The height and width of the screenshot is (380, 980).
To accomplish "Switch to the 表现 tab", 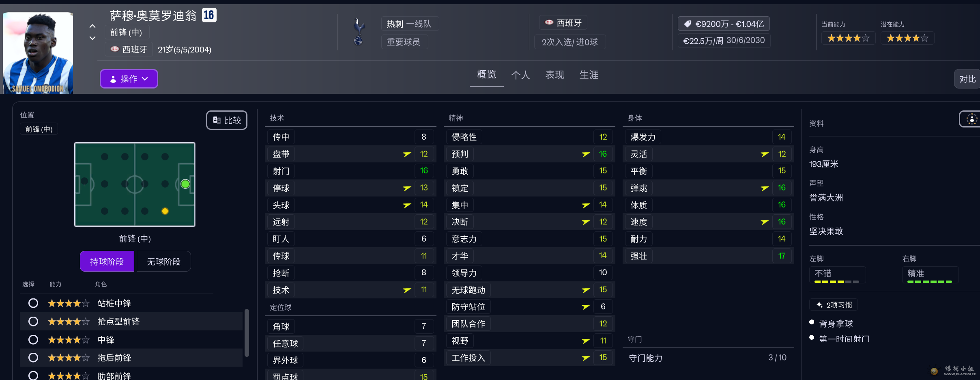I will click(554, 75).
